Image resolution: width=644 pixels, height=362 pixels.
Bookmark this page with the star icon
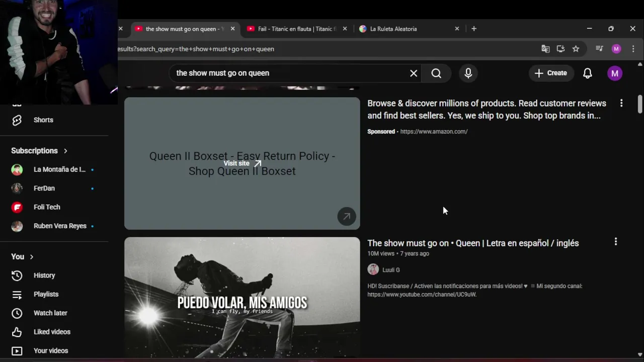pos(576,49)
